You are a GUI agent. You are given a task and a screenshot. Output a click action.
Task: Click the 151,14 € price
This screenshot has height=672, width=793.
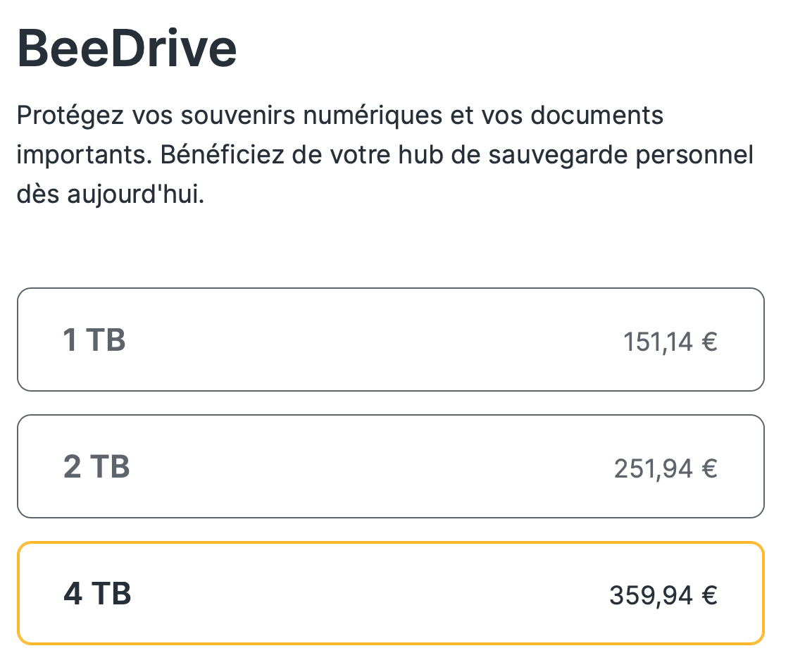pos(670,342)
